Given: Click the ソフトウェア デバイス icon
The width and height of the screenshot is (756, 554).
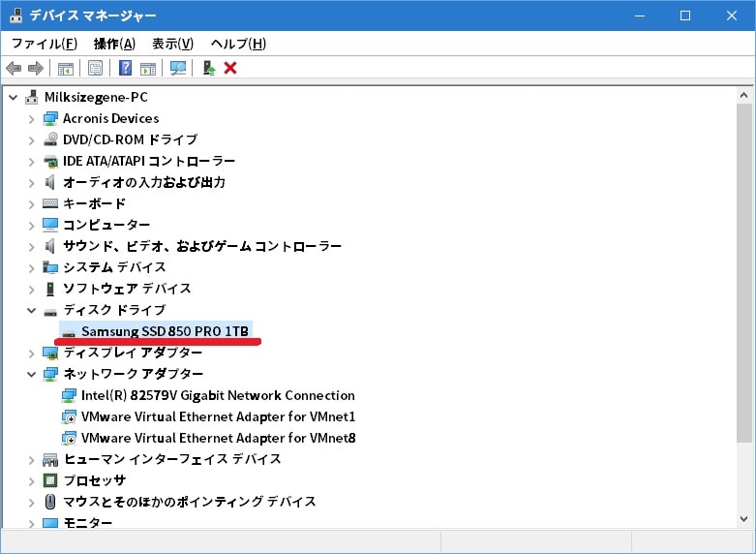Looking at the screenshot, I should [x=50, y=288].
